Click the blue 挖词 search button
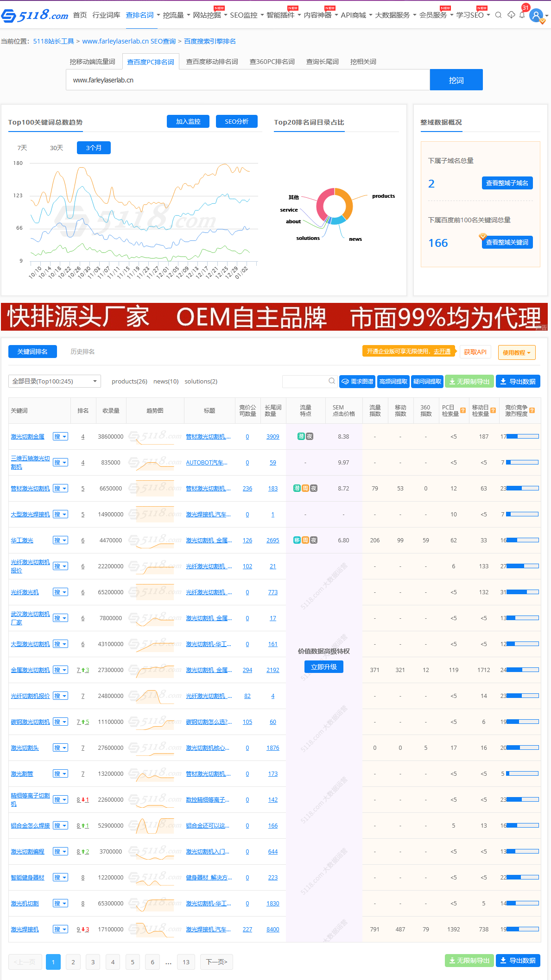Viewport: 551px width, 980px height. click(x=456, y=80)
